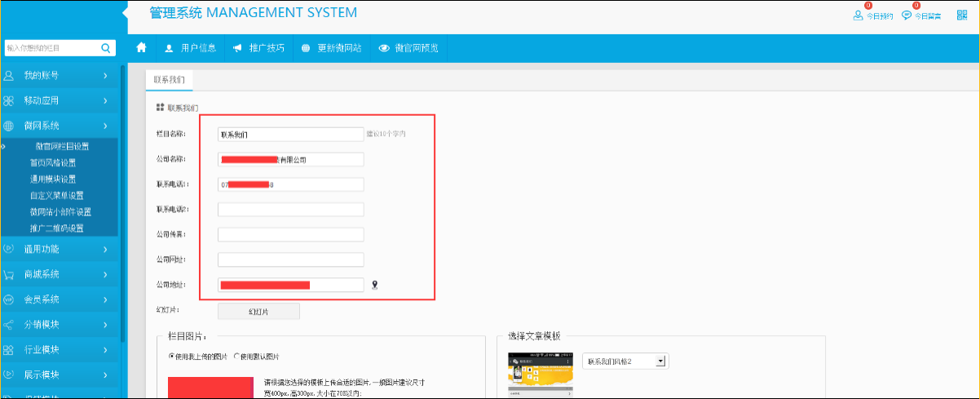The image size is (980, 399).
Task: Click the home icon in navigation bar
Action: [x=141, y=47]
